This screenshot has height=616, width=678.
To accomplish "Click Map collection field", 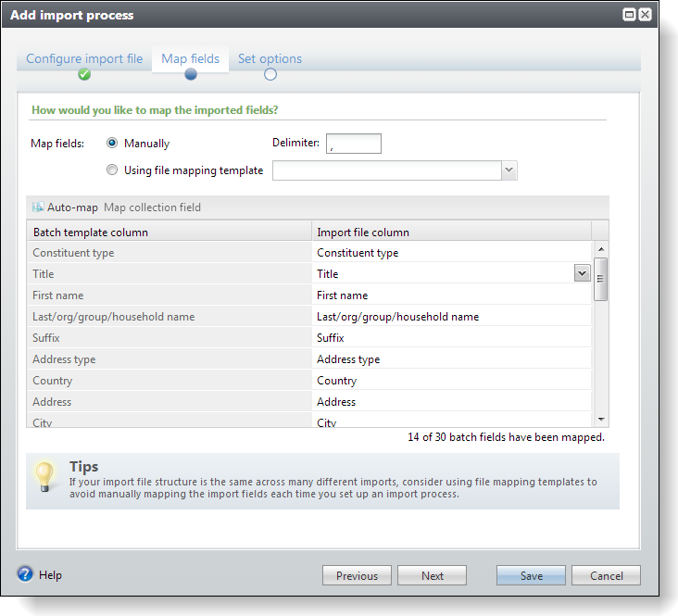I will point(152,207).
